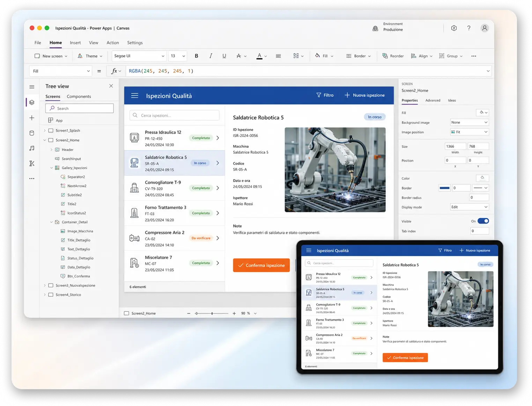This screenshot has width=532, height=406.
Task: Open the Action menu
Action: click(x=113, y=43)
